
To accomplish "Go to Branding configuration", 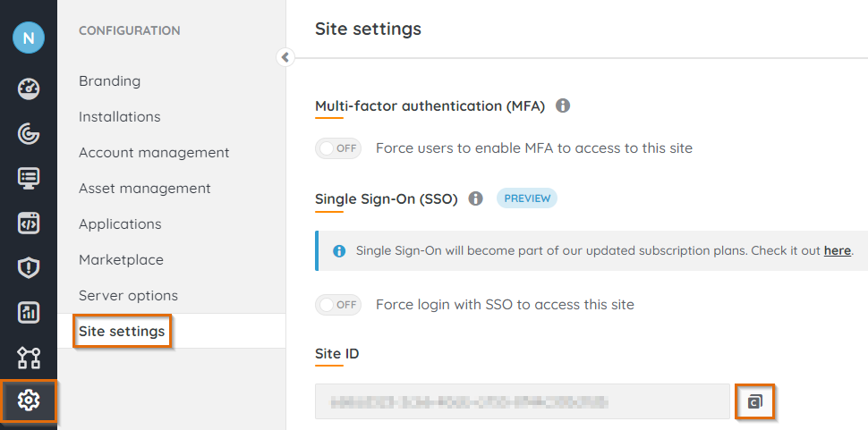I will (109, 81).
